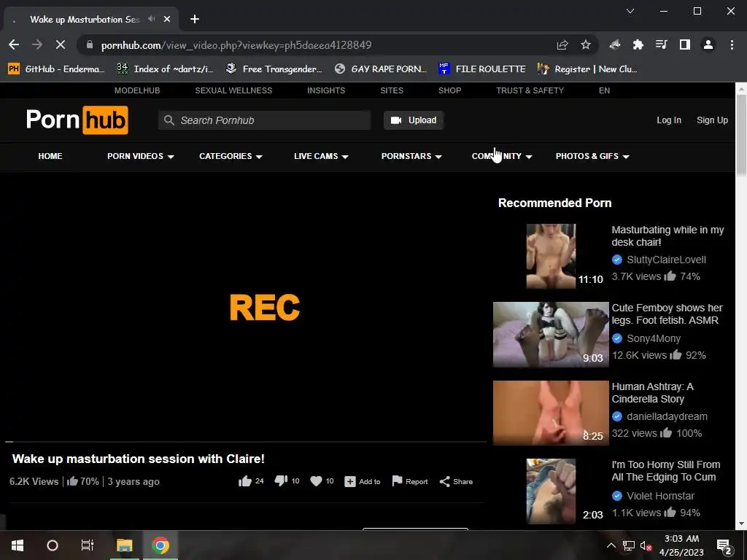The image size is (747, 560).
Task: Open File Explorer from the taskbar
Action: 124,545
